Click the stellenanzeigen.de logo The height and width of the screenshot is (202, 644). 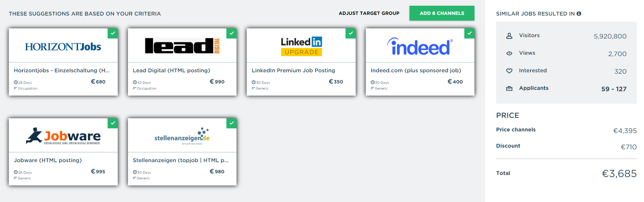(x=182, y=136)
